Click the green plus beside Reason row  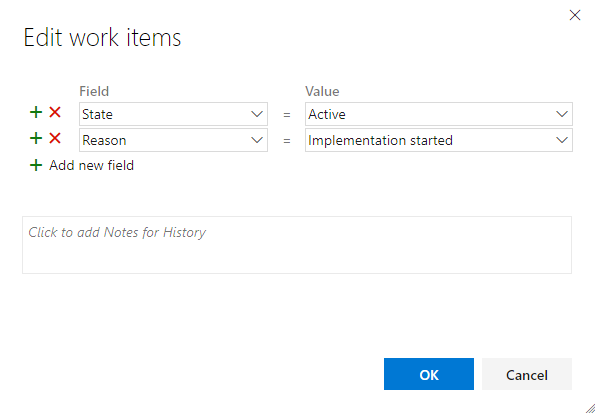36,138
